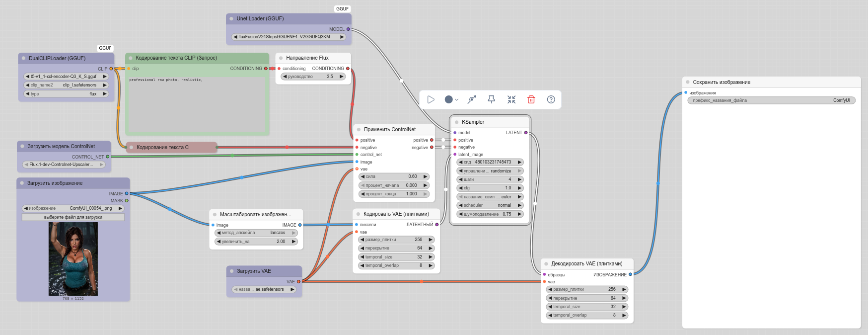Screen dimensions: 868x335
Task: Click the bypass node icon in toolbar
Action: (472, 99)
